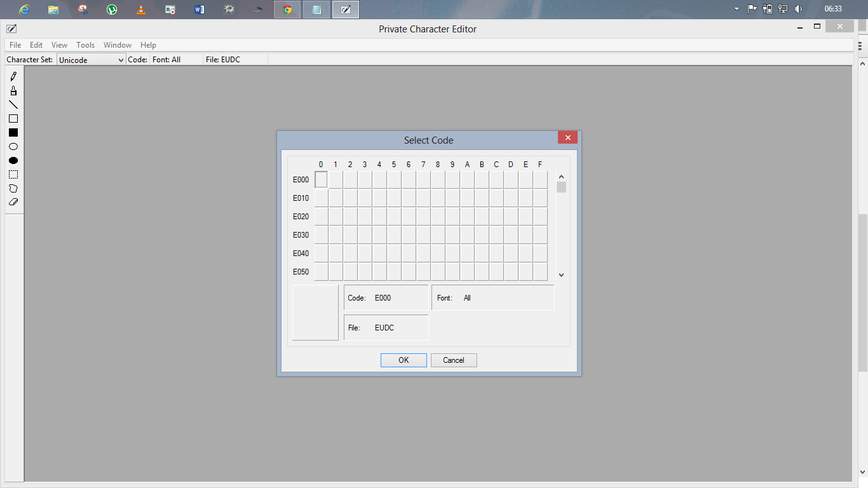This screenshot has height=488, width=868.
Task: Click the Private Character Editor title icon
Action: click(x=11, y=29)
